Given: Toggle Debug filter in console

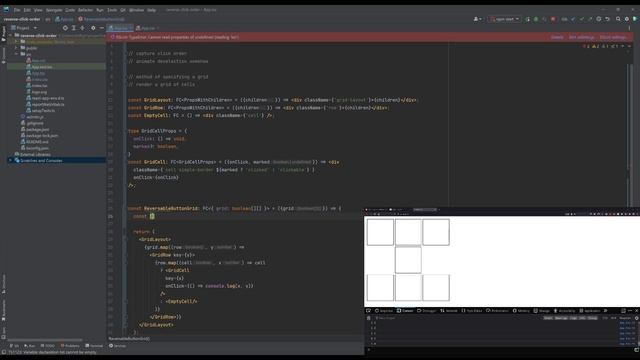Looking at the screenshot, I should click(592, 318).
